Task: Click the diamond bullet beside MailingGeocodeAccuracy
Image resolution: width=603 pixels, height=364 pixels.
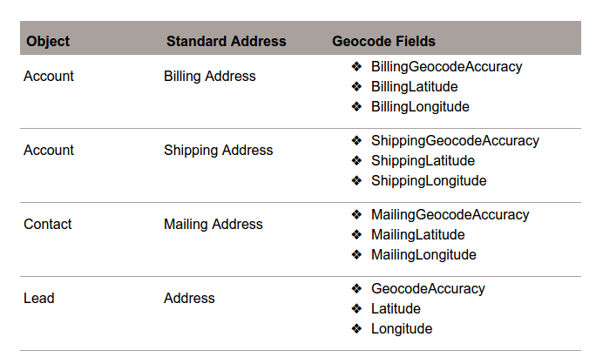Action: pos(356,214)
